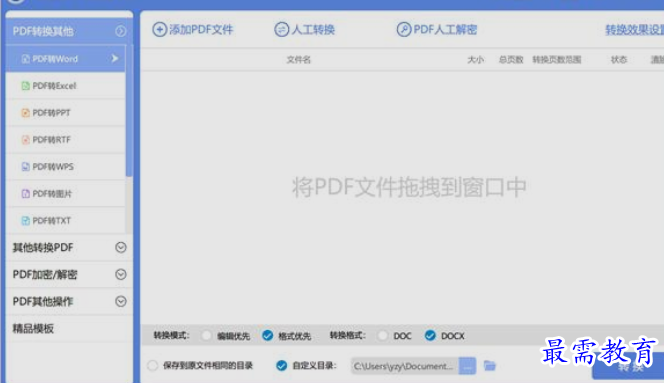This screenshot has height=383, width=664.
Task: Collapse the PDF转换其他 section
Action: (x=121, y=31)
